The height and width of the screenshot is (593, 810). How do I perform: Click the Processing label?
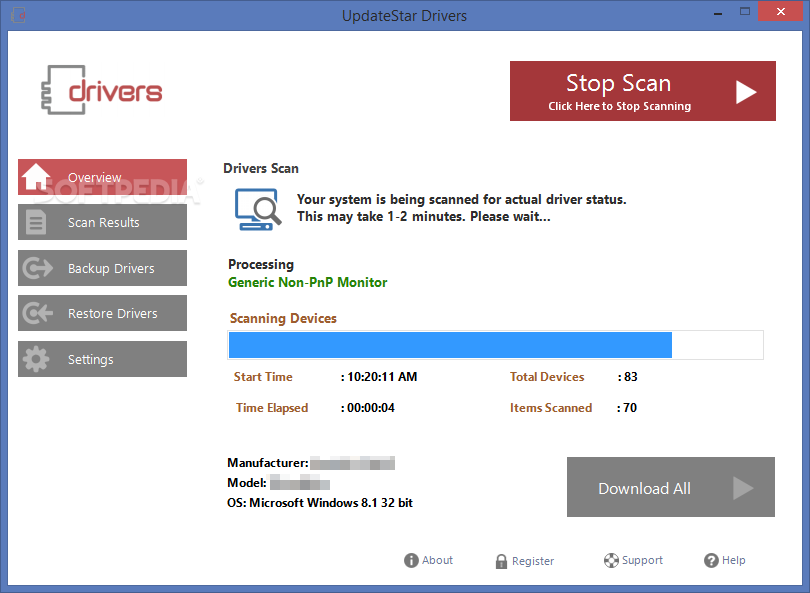[261, 264]
